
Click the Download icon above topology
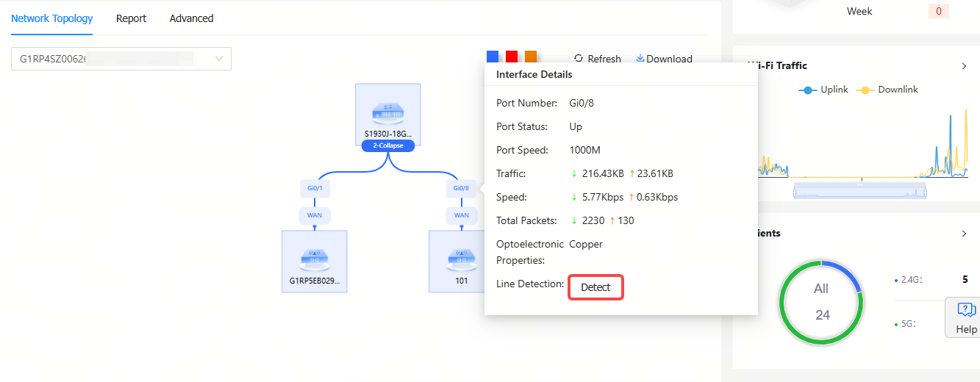click(640, 59)
